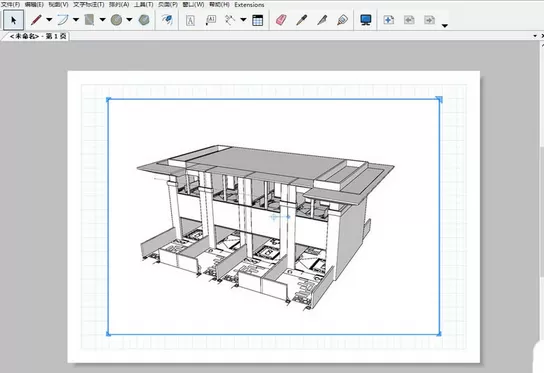Choose the Text box tool
This screenshot has width=544, height=373.
pos(190,20)
